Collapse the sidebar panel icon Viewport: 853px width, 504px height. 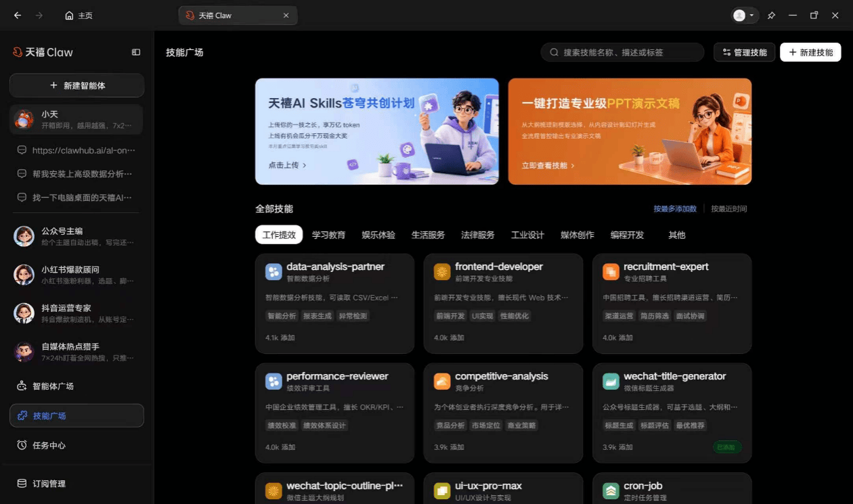point(136,52)
